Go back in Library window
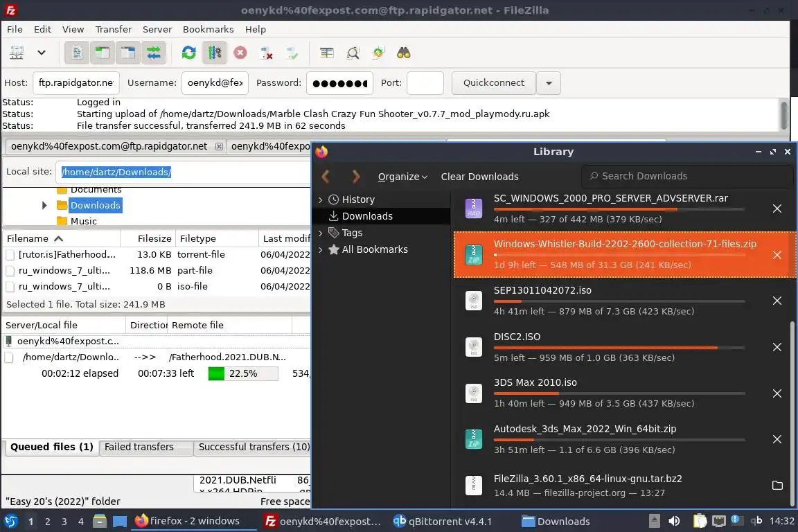 326,177
